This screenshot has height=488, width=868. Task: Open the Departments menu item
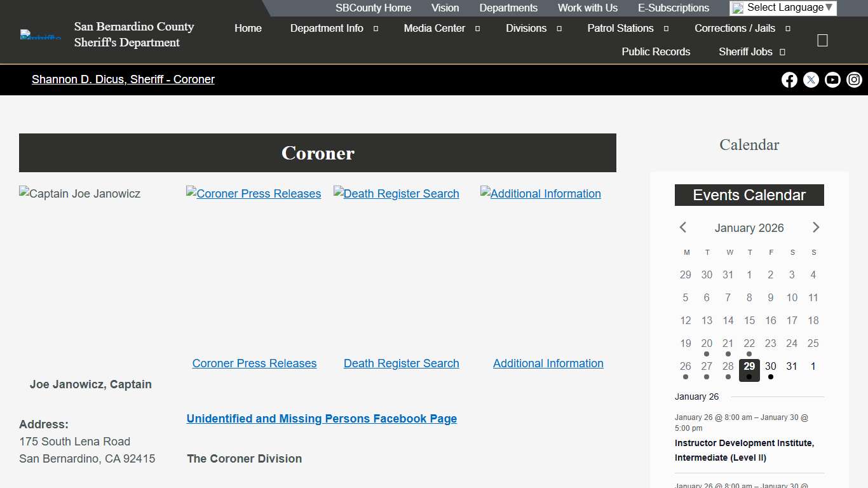[x=508, y=8]
